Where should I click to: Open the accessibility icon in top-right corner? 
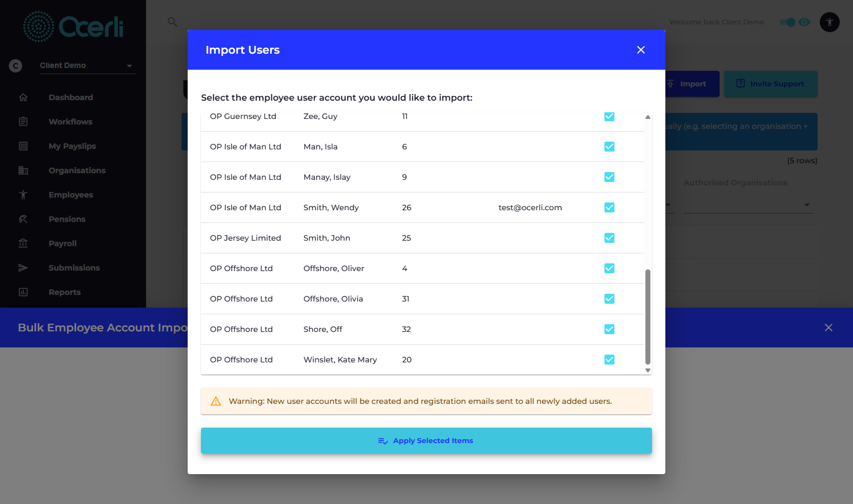coord(829,22)
